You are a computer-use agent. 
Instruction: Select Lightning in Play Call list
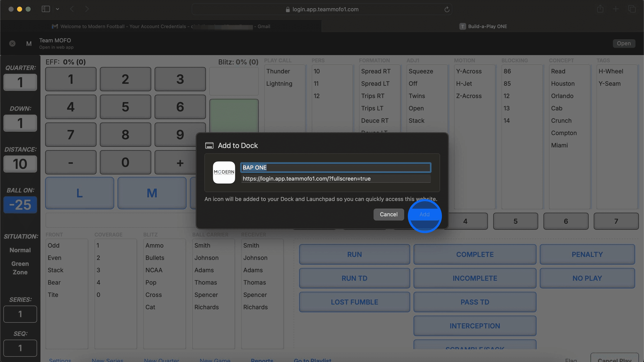[279, 84]
